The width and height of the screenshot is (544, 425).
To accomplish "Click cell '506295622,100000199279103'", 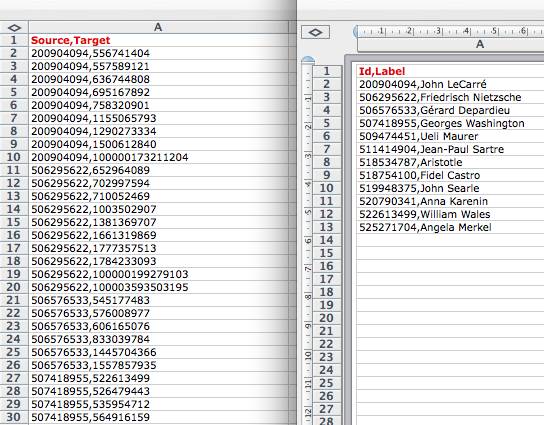I will click(158, 274).
